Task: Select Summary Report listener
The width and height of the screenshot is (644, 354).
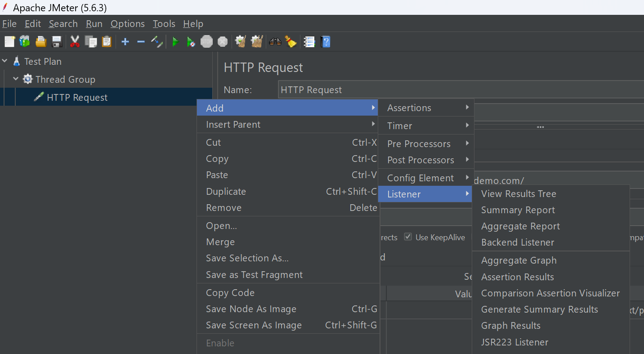Action: click(551, 210)
